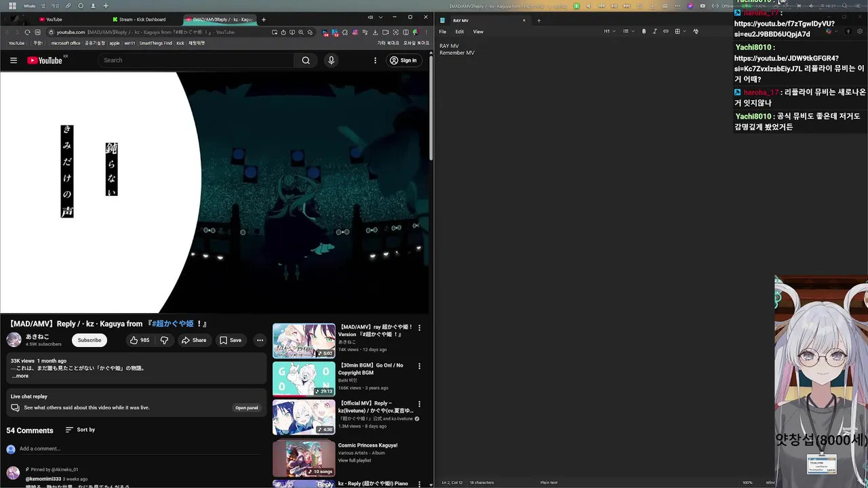Reload the page in Whale browser

27,32
